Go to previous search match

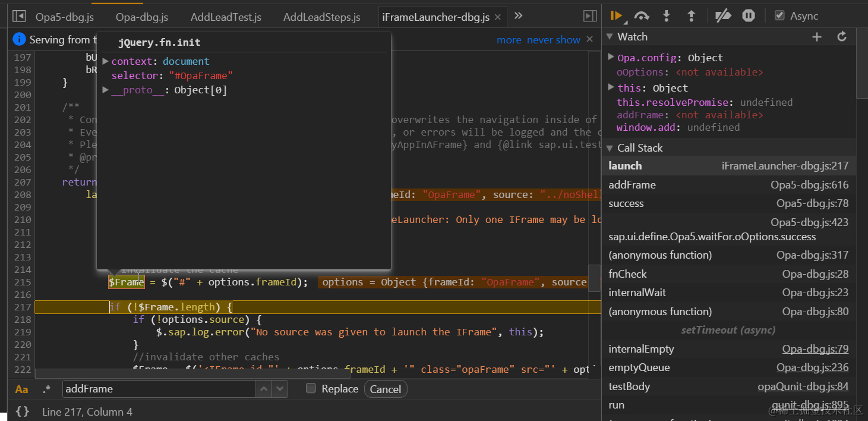click(264, 389)
